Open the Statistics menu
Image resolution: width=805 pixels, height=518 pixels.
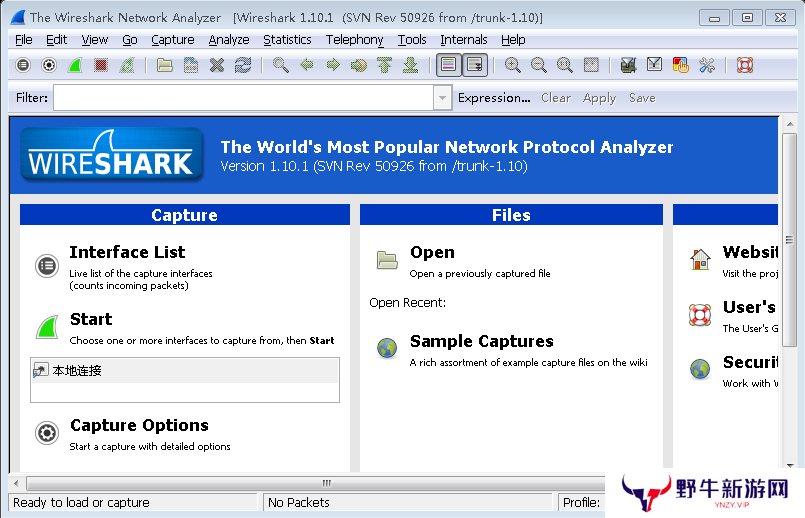click(288, 40)
